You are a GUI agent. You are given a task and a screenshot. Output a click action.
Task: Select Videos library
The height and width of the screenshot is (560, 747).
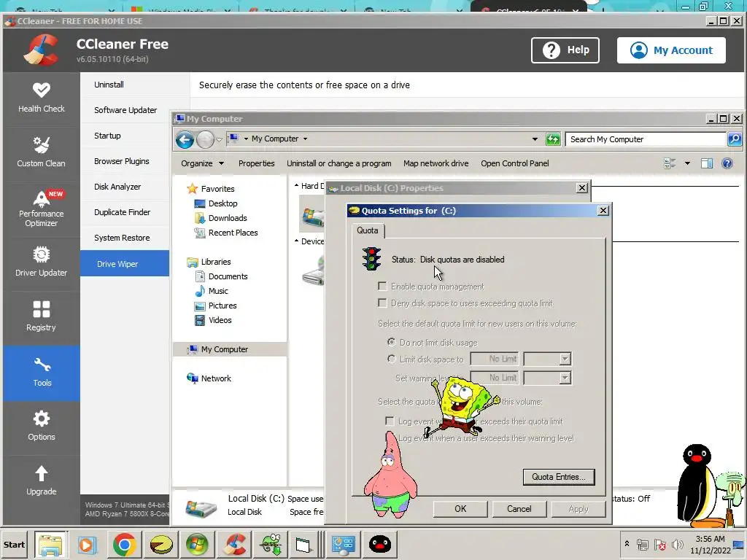pos(220,321)
